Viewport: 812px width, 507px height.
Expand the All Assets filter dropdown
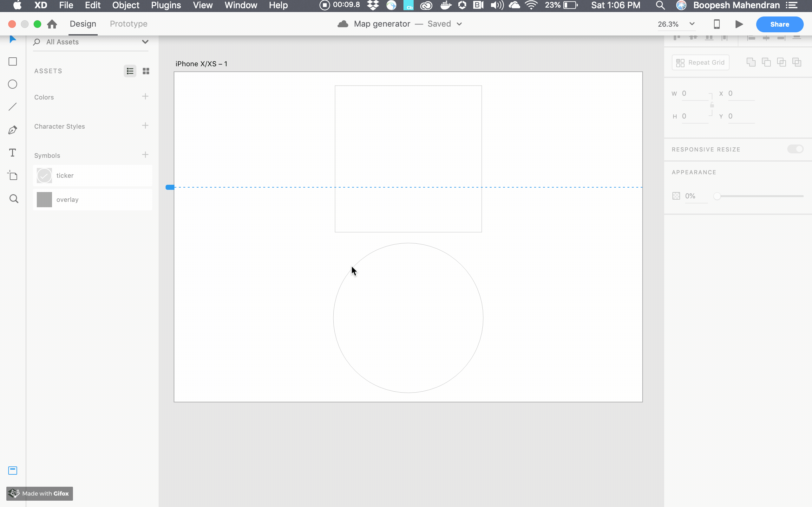tap(145, 42)
